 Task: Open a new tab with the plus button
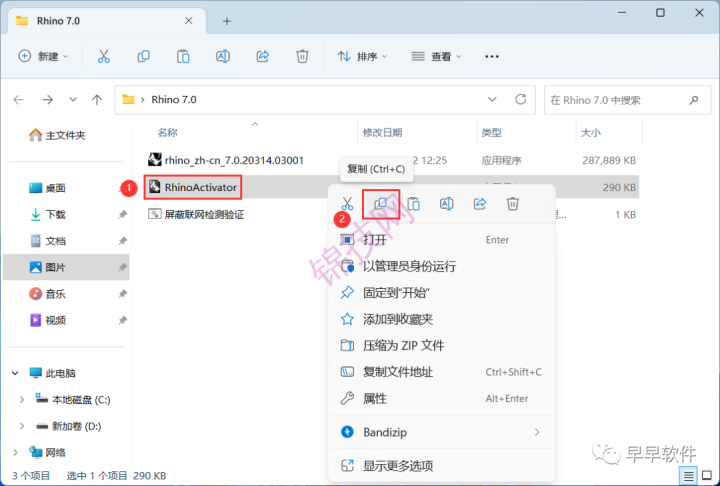(227, 21)
